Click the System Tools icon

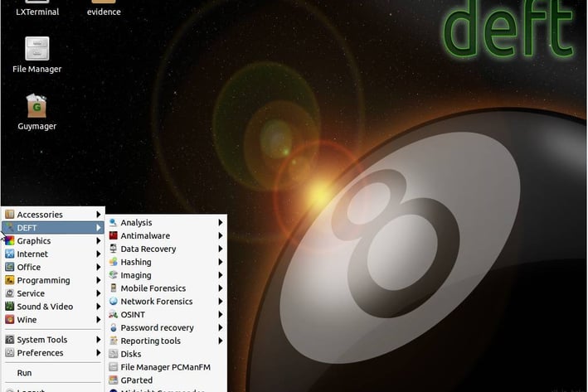[10, 340]
